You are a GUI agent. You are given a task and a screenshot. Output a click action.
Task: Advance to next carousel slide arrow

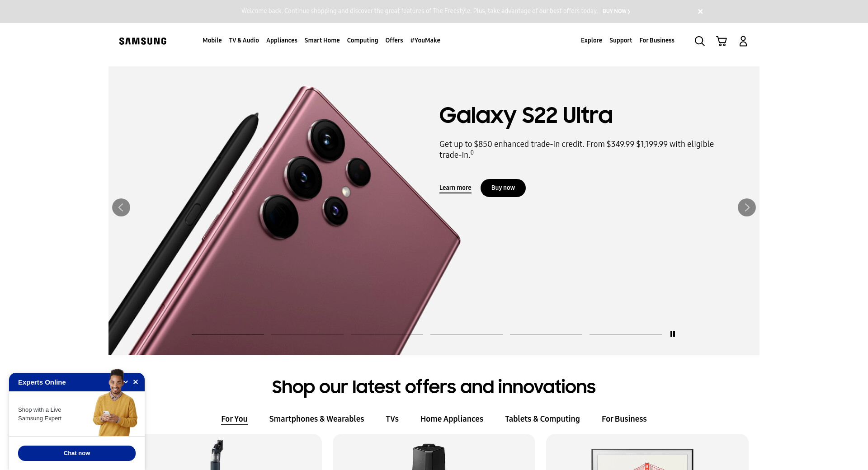(x=747, y=207)
